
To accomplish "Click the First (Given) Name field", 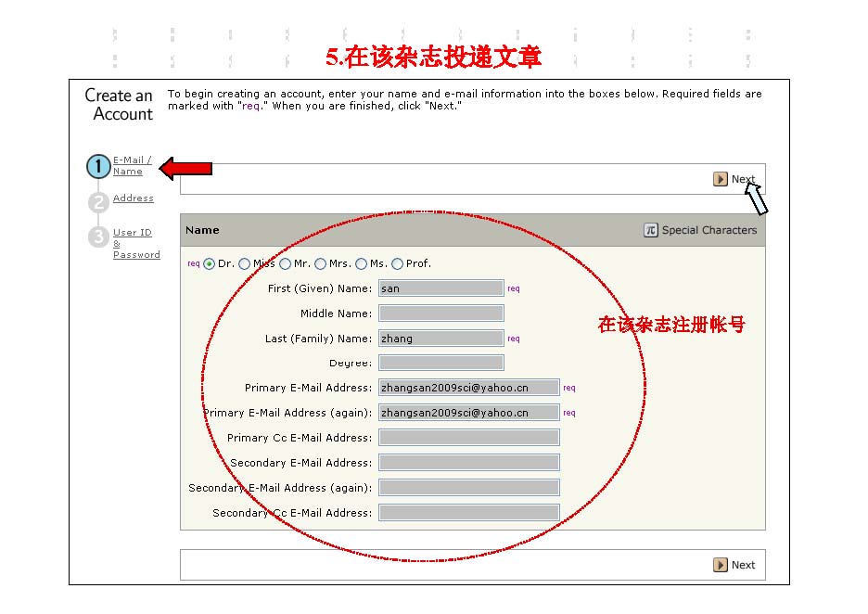I will [x=440, y=288].
